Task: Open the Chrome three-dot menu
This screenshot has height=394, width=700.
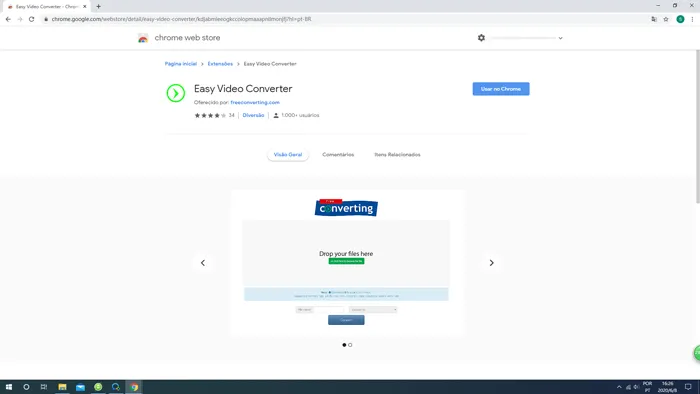Action: (x=692, y=19)
